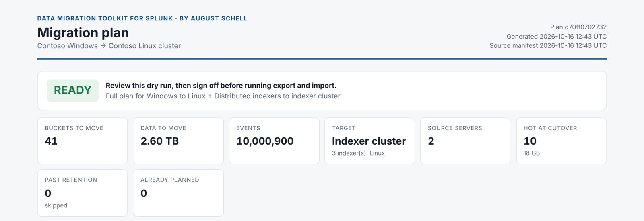The height and width of the screenshot is (221, 644).
Task: Click the '2.60 TB' value
Action: click(159, 141)
